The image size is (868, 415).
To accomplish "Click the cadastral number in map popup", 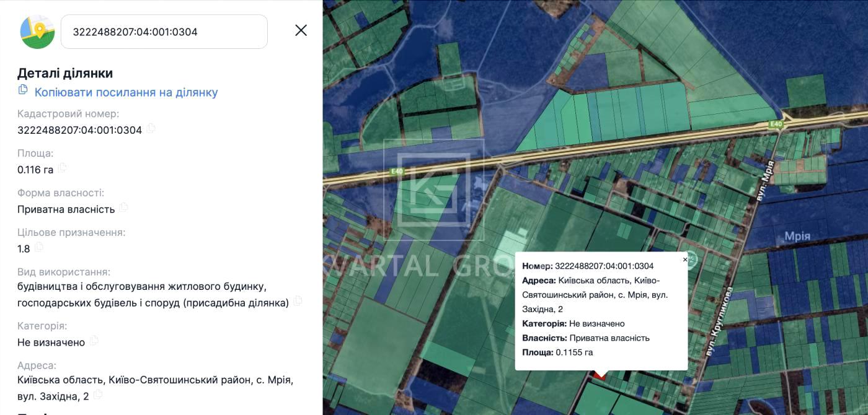I will point(604,266).
